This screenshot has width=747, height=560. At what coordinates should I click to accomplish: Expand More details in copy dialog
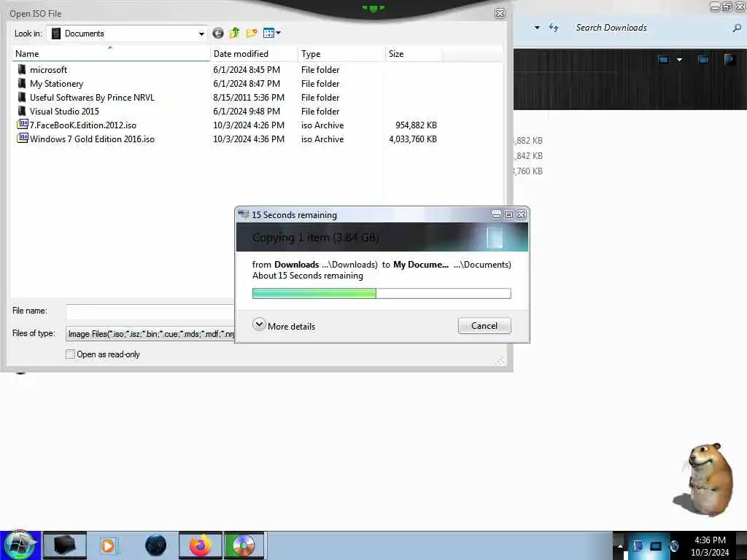[284, 326]
